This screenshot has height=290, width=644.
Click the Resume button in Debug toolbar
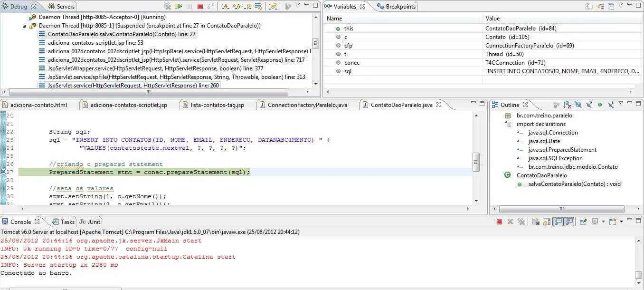(x=179, y=7)
